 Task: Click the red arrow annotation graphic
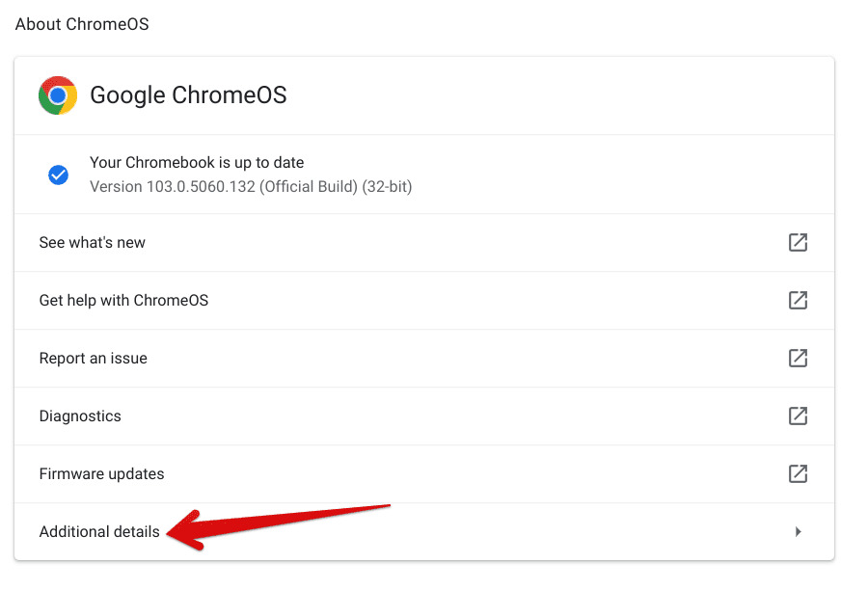coord(278,526)
